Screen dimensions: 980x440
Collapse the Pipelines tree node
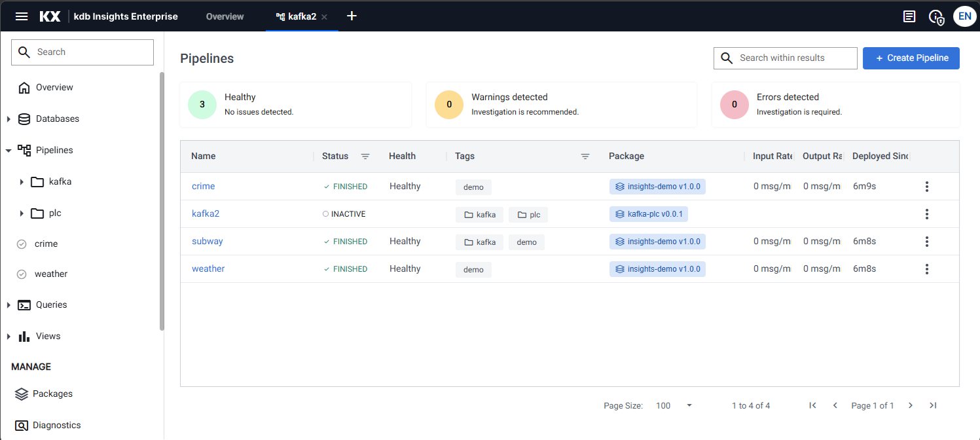(9, 151)
